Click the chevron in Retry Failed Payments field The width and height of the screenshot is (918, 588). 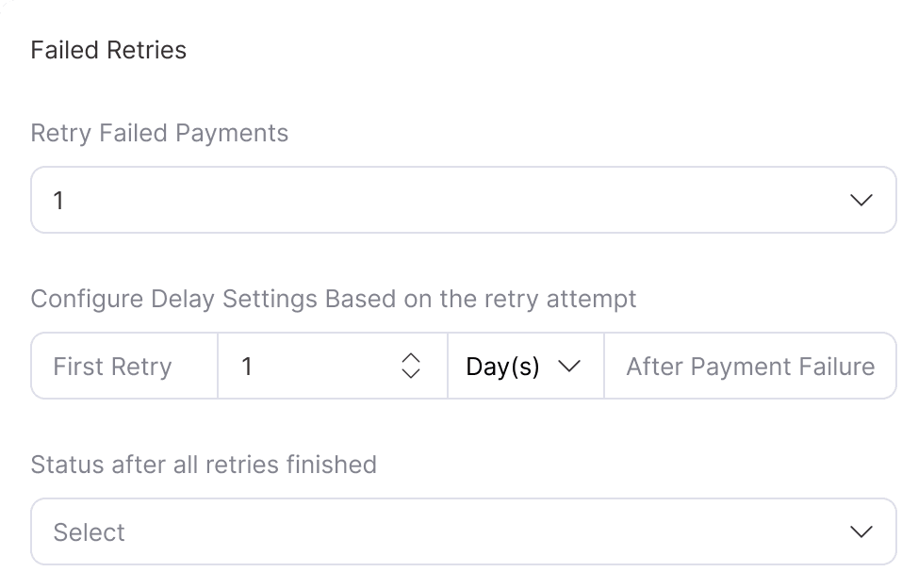861,200
